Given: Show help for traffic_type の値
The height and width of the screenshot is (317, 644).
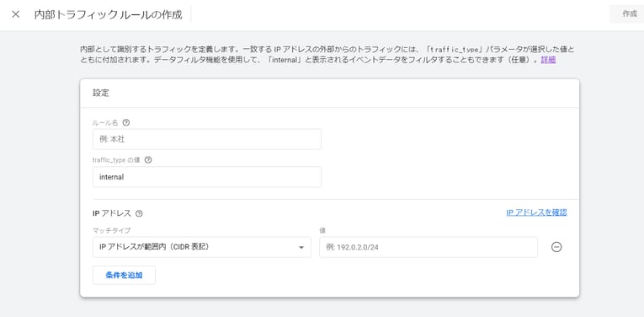Looking at the screenshot, I should coord(148,160).
